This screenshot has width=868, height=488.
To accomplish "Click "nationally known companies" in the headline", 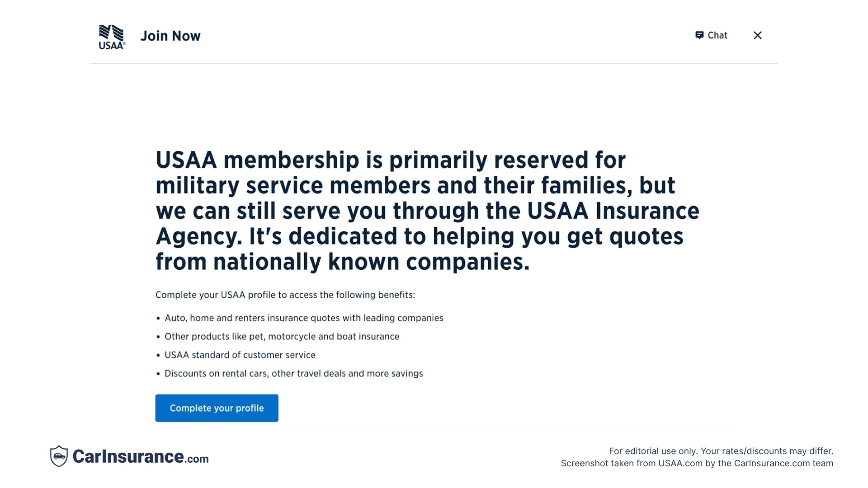I will coord(371,262).
